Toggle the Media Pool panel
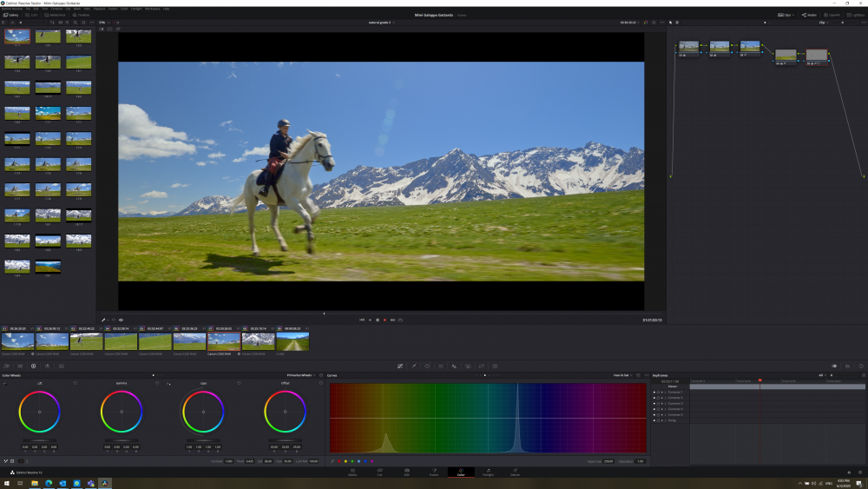 pyautogui.click(x=56, y=15)
